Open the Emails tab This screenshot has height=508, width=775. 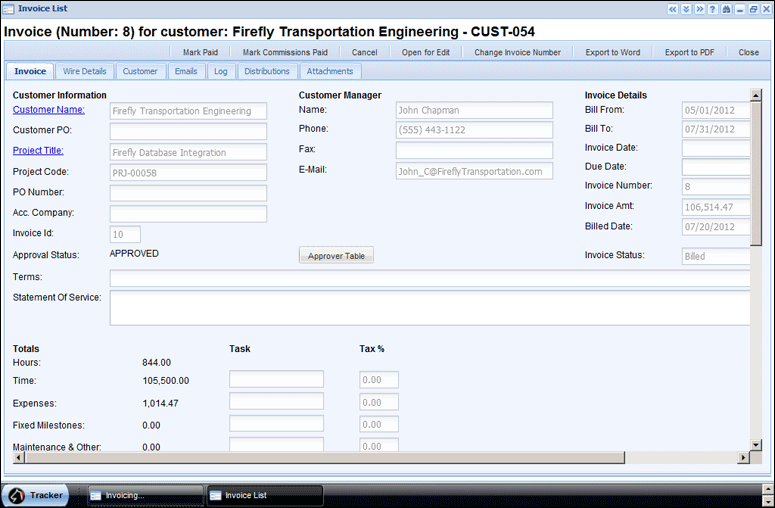186,71
